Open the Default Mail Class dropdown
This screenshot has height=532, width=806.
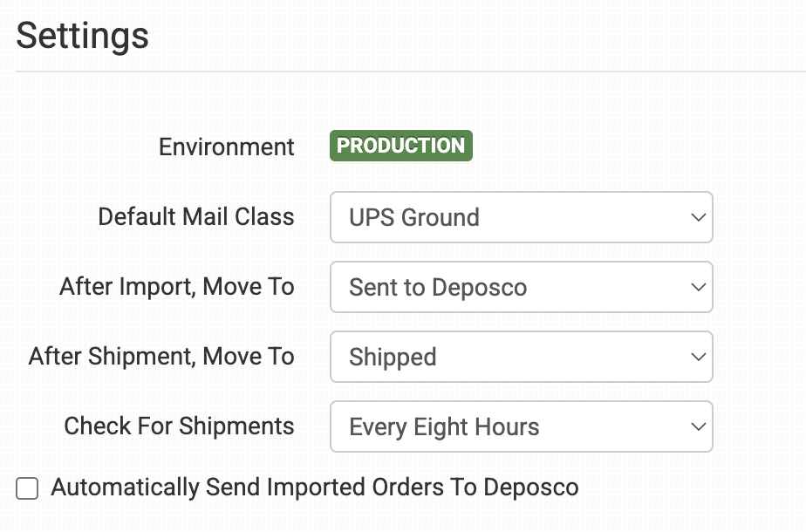pos(521,217)
